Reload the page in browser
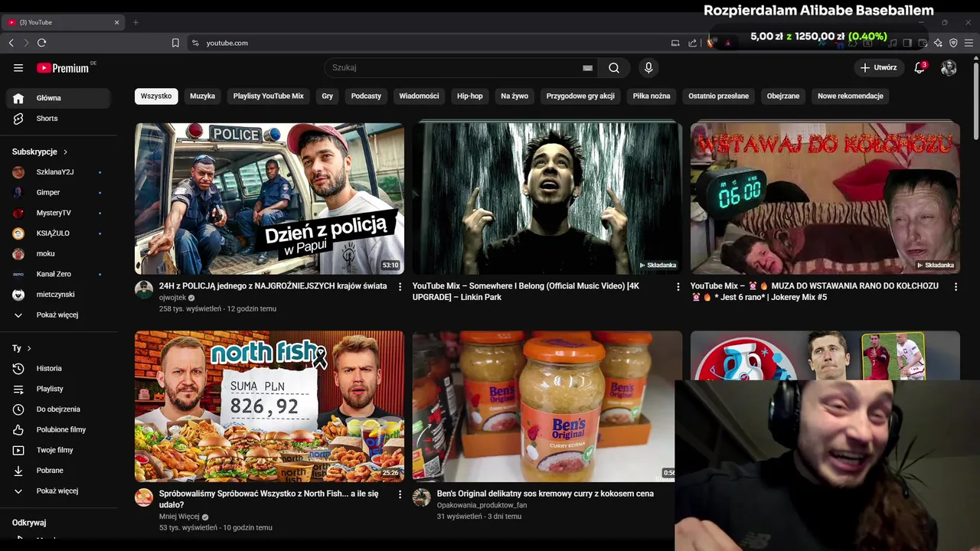The width and height of the screenshot is (980, 551). [42, 43]
